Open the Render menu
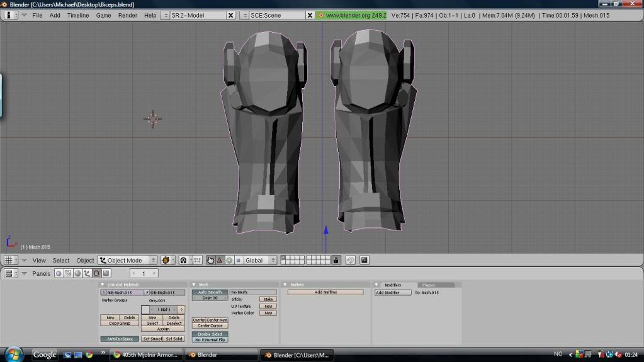644x362 pixels. click(128, 15)
